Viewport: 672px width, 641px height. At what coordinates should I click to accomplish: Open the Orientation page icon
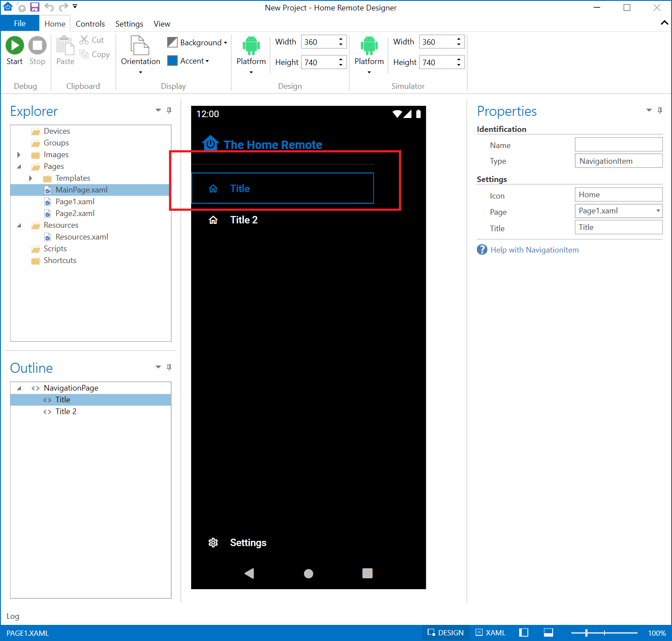point(140,45)
